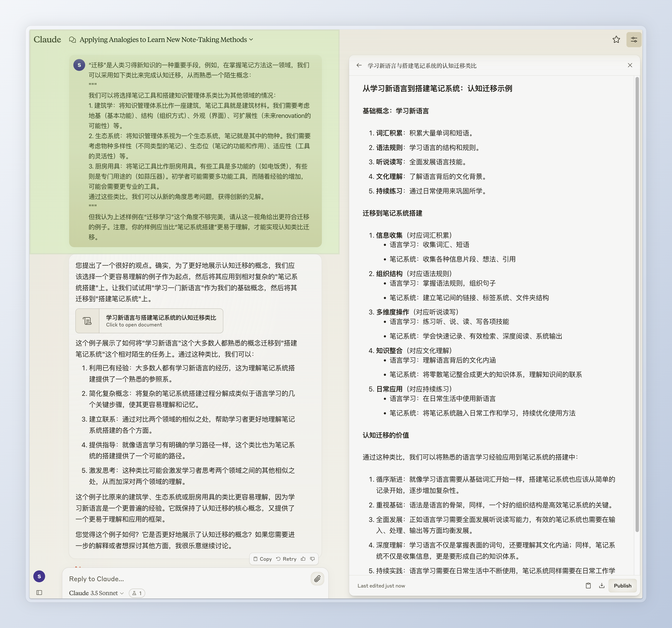Publish the artifact

click(623, 586)
